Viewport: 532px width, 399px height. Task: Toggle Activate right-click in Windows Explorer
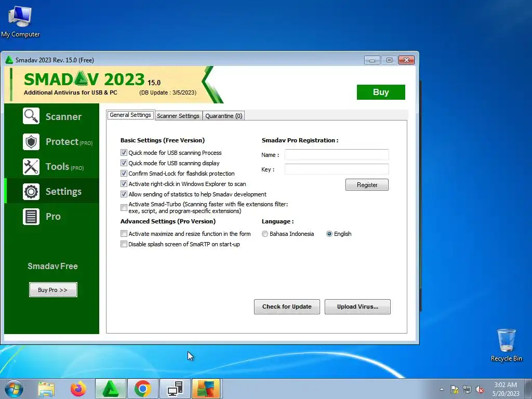point(124,184)
